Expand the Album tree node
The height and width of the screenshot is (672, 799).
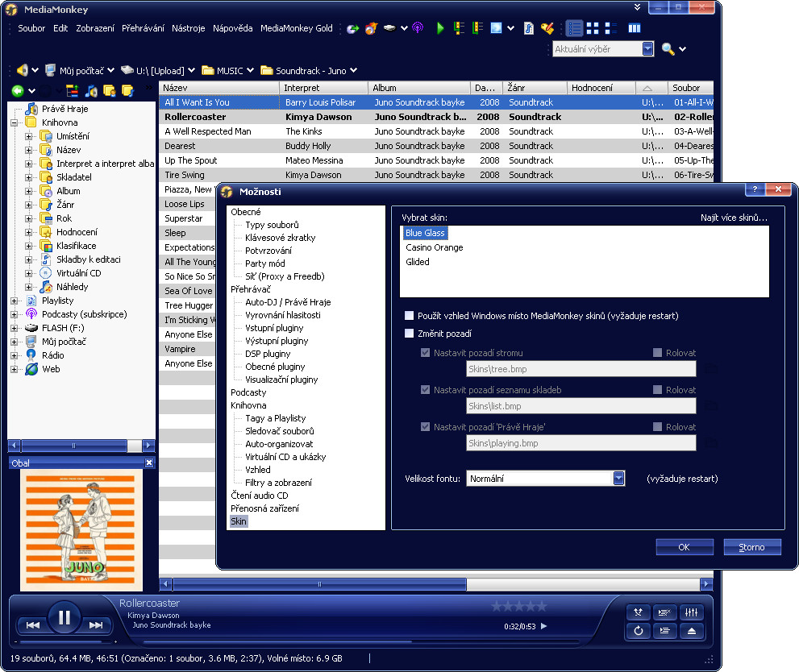(x=29, y=192)
